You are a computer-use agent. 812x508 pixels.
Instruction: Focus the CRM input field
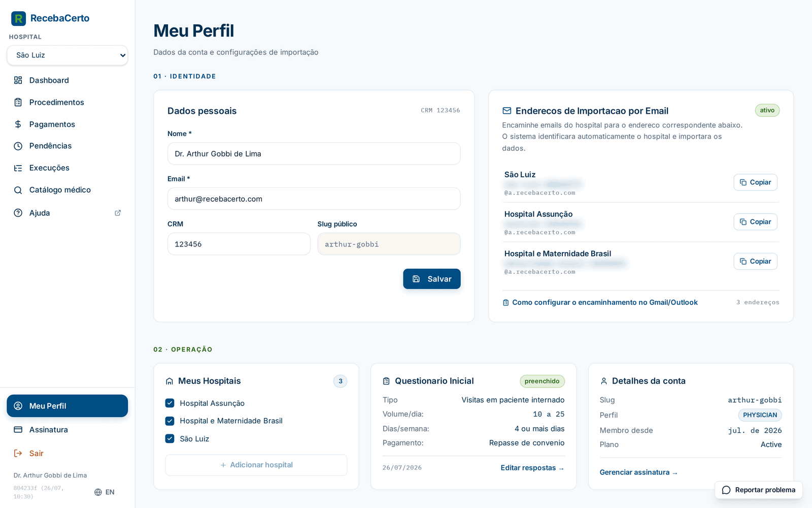click(239, 244)
